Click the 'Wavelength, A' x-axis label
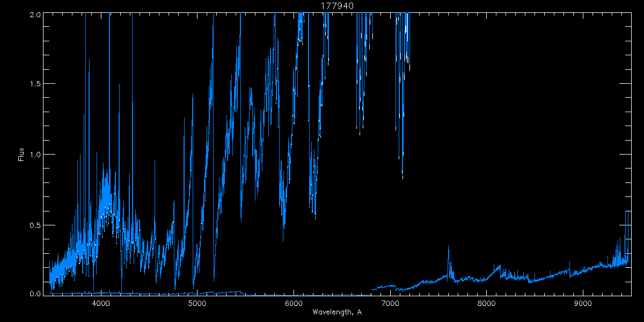The height and width of the screenshot is (322, 644). point(337,312)
